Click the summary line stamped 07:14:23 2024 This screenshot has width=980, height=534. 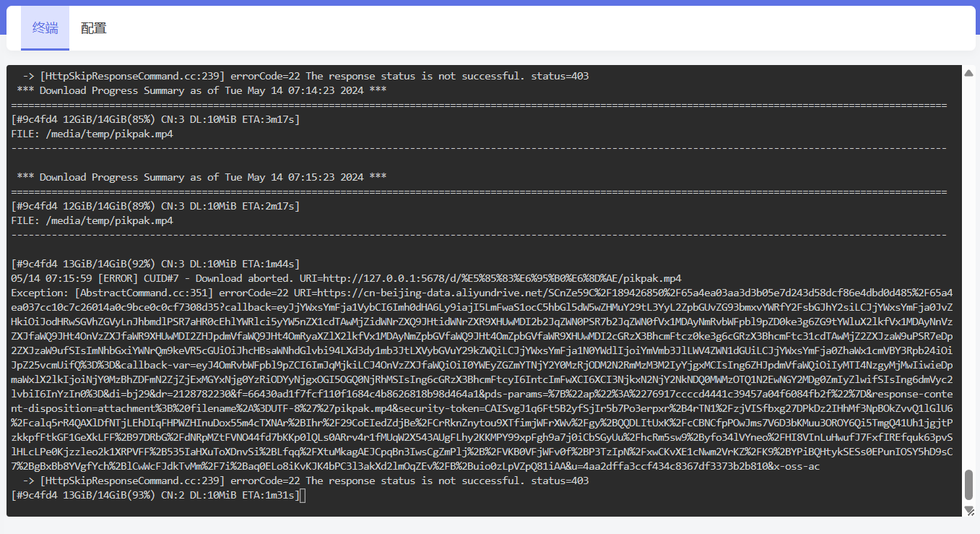point(201,90)
